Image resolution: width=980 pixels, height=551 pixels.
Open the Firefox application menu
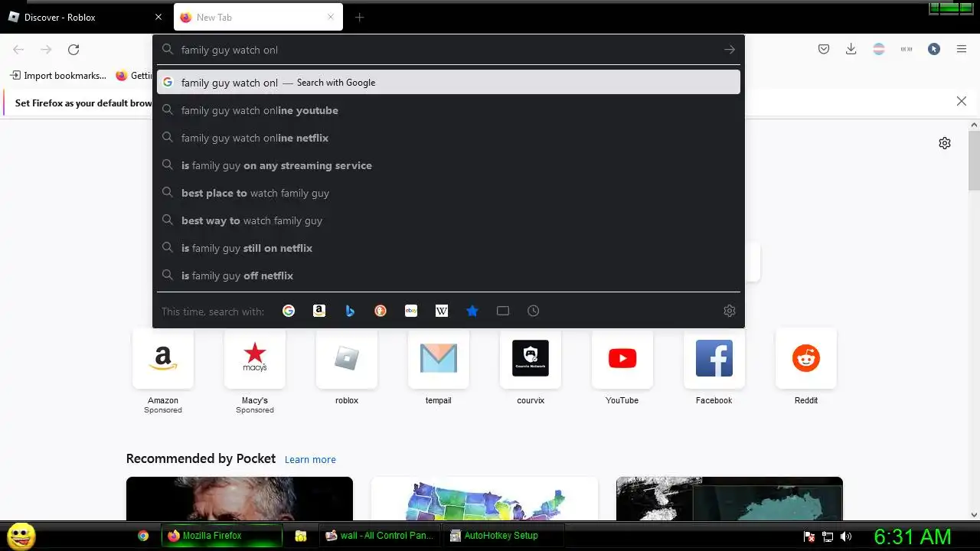(962, 49)
